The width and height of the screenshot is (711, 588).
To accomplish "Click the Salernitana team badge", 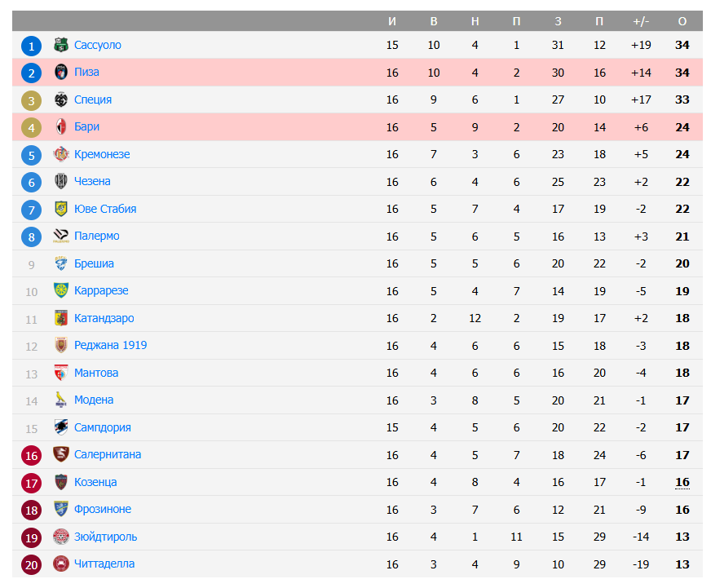I will (61, 454).
